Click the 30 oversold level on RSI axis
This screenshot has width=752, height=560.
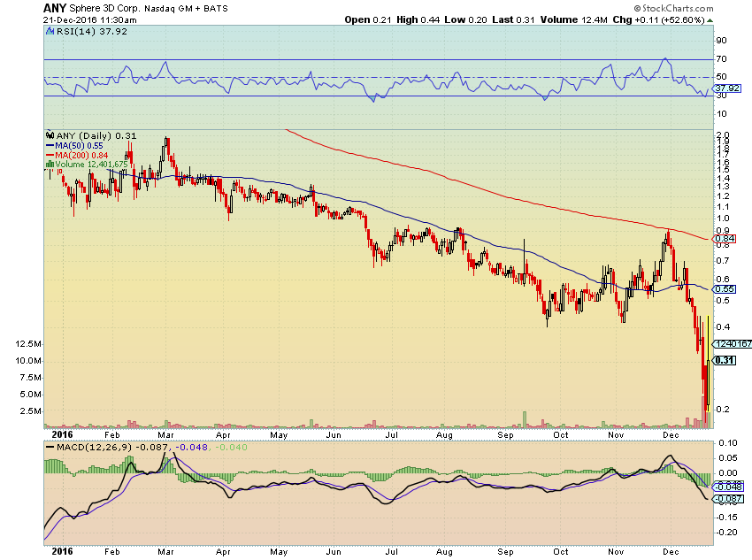(x=721, y=96)
